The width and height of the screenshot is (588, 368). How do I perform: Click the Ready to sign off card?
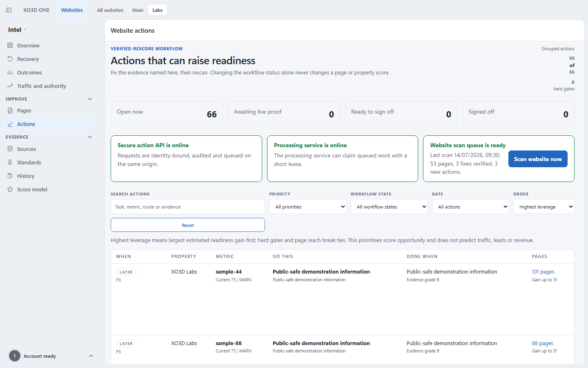tap(401, 114)
